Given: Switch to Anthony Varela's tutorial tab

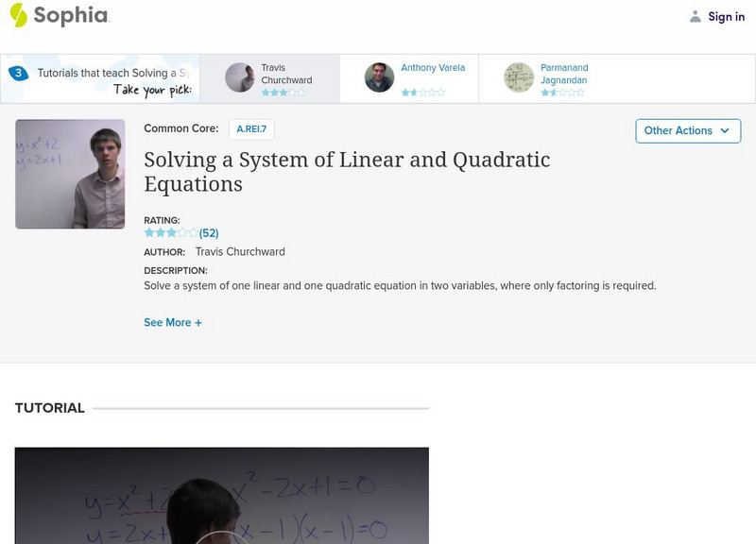Looking at the screenshot, I should pyautogui.click(x=432, y=68).
